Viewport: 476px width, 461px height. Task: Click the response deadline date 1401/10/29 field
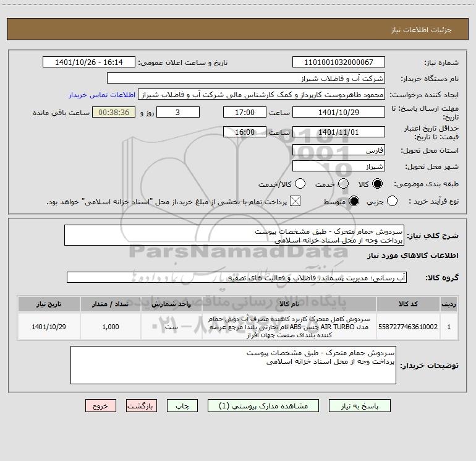tap(339, 112)
